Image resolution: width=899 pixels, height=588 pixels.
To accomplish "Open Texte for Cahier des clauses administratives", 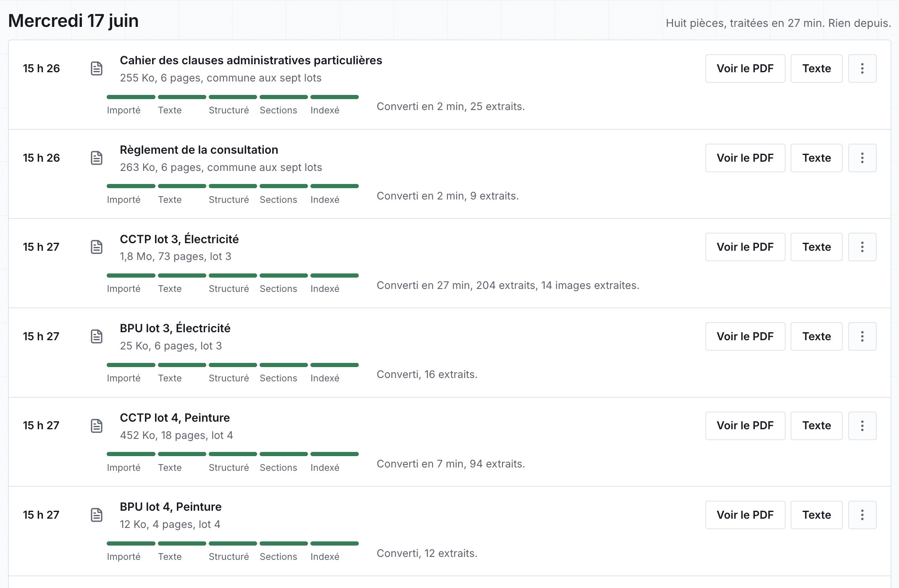I will tap(817, 68).
